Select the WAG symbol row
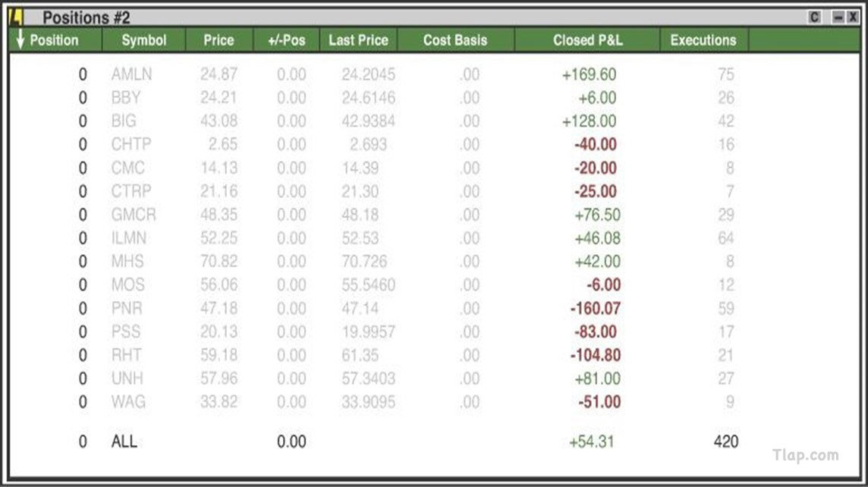The image size is (868, 487). coord(128,402)
